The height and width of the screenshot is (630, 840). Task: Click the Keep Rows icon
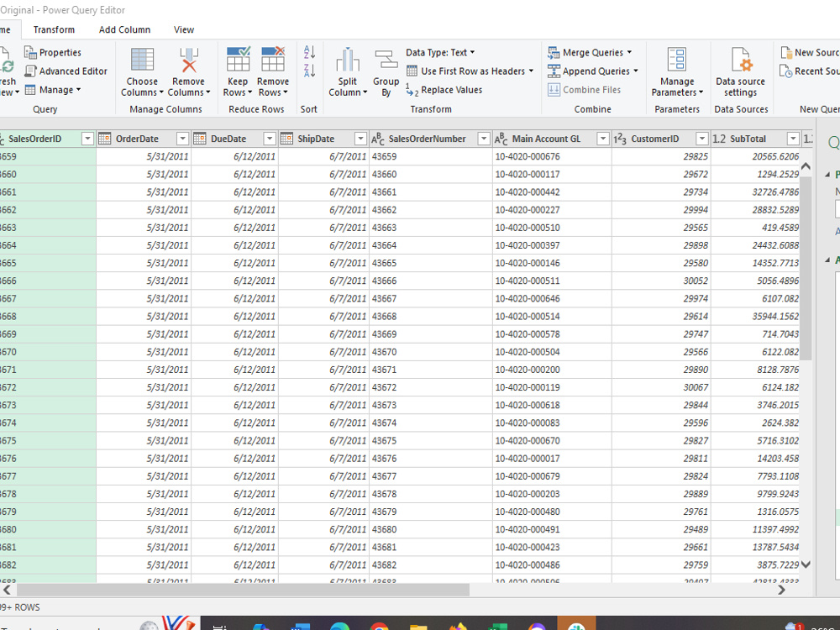[238, 59]
